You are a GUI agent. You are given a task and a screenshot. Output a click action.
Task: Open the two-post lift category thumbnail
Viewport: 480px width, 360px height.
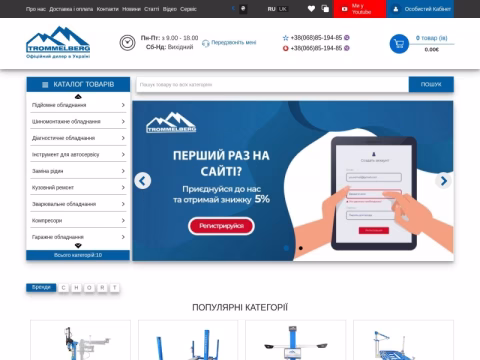click(188, 340)
